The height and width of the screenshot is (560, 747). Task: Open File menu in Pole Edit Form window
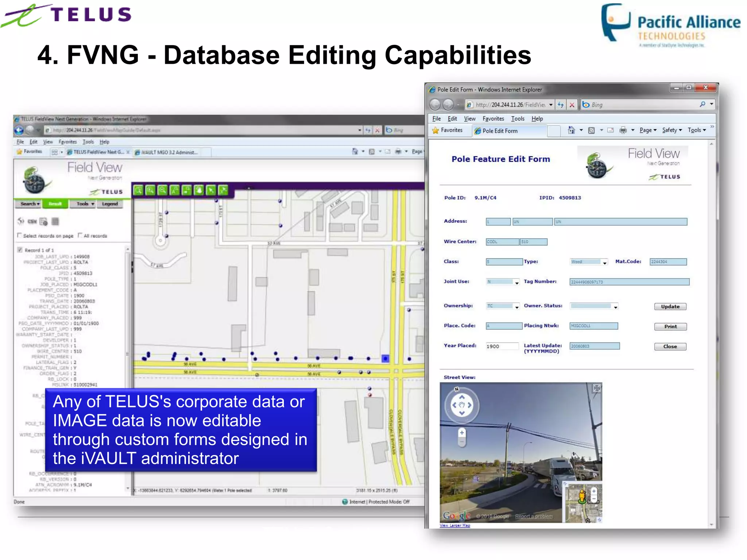click(x=436, y=118)
